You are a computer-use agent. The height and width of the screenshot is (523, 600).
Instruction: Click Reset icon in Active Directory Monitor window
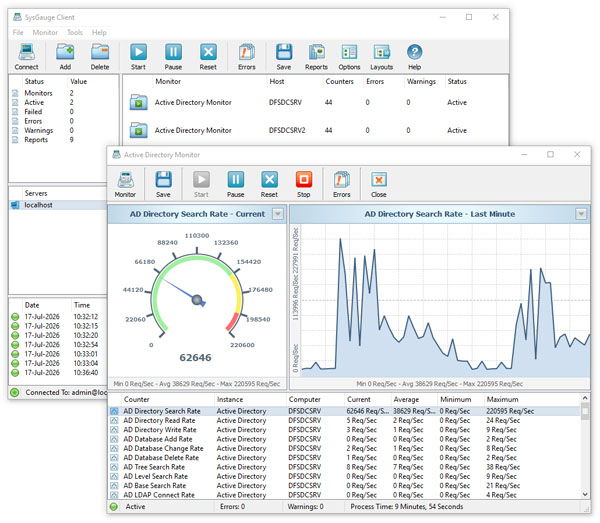(x=269, y=180)
